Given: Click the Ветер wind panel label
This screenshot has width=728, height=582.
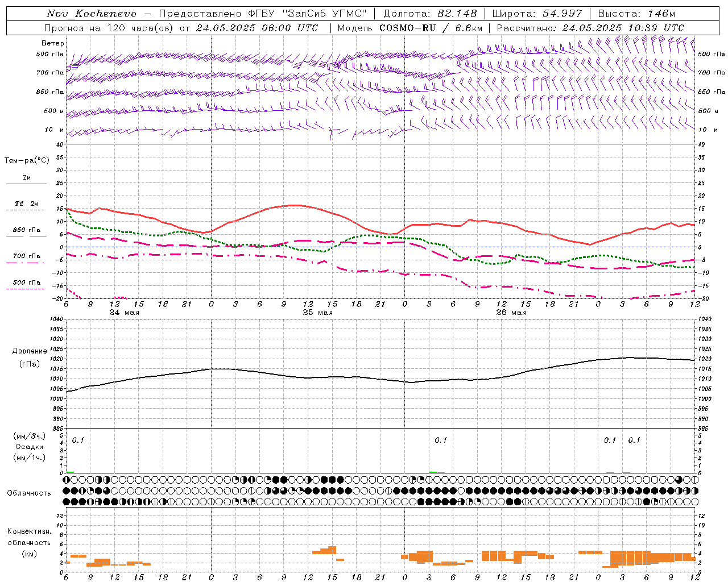Looking at the screenshot, I should [x=53, y=43].
